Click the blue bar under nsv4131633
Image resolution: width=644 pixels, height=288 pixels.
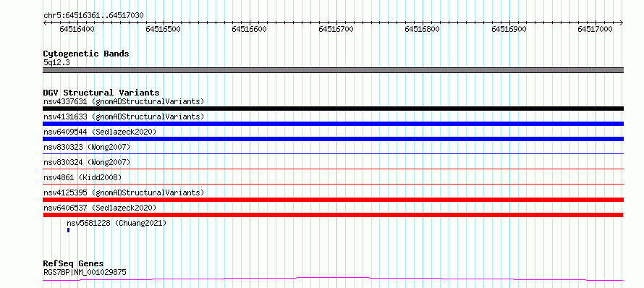click(333, 124)
